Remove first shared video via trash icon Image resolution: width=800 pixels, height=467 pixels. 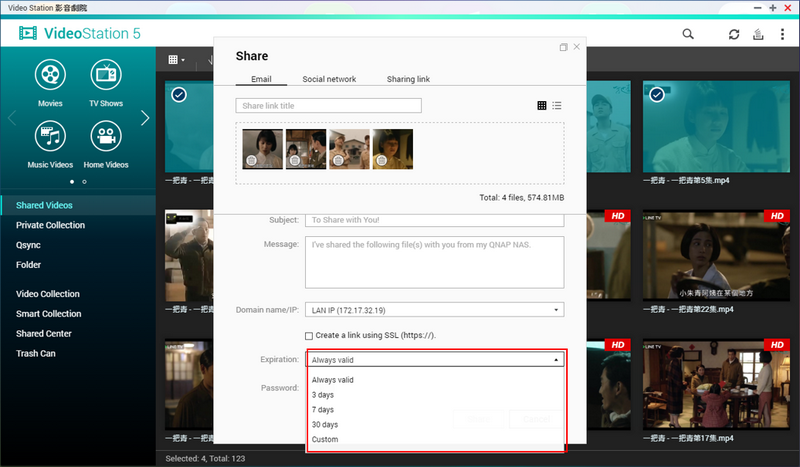[x=251, y=161]
